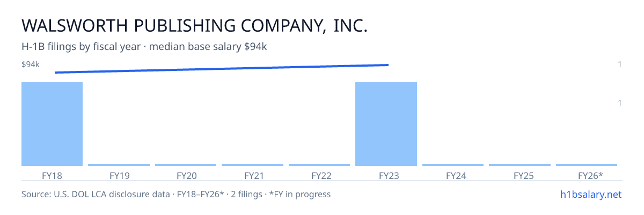This screenshot has width=644, height=215.
Task: Click the small FY22 bar
Action: pyautogui.click(x=319, y=165)
